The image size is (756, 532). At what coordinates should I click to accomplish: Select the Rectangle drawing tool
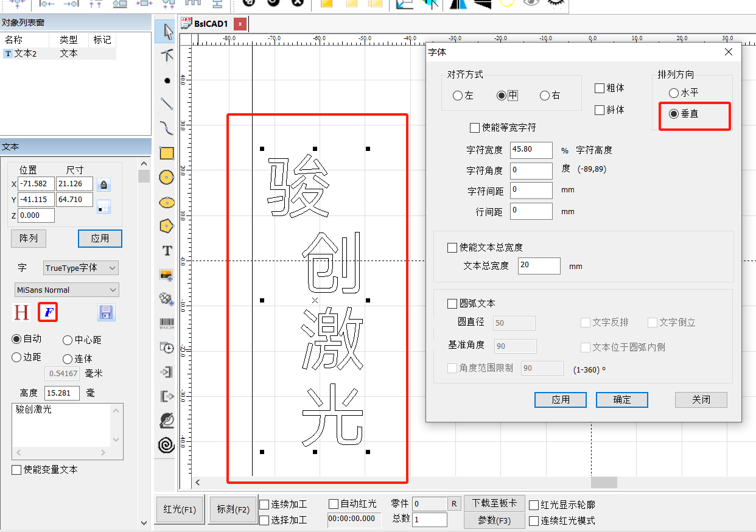(166, 153)
